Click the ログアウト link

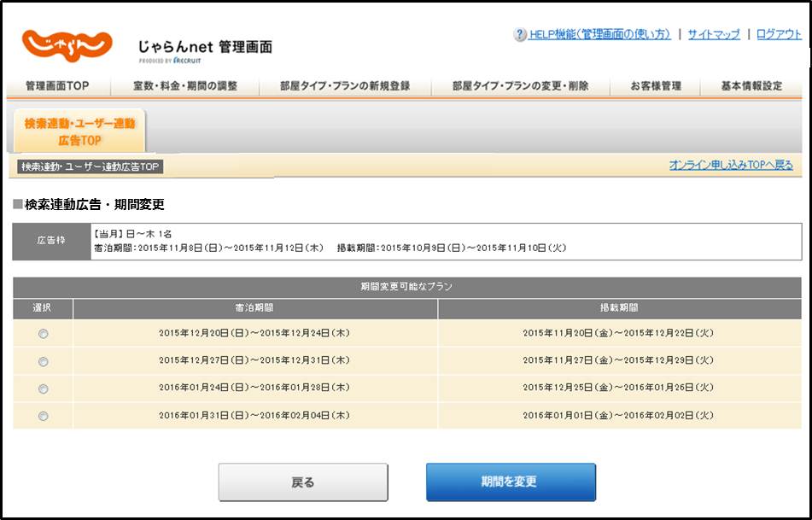point(779,35)
